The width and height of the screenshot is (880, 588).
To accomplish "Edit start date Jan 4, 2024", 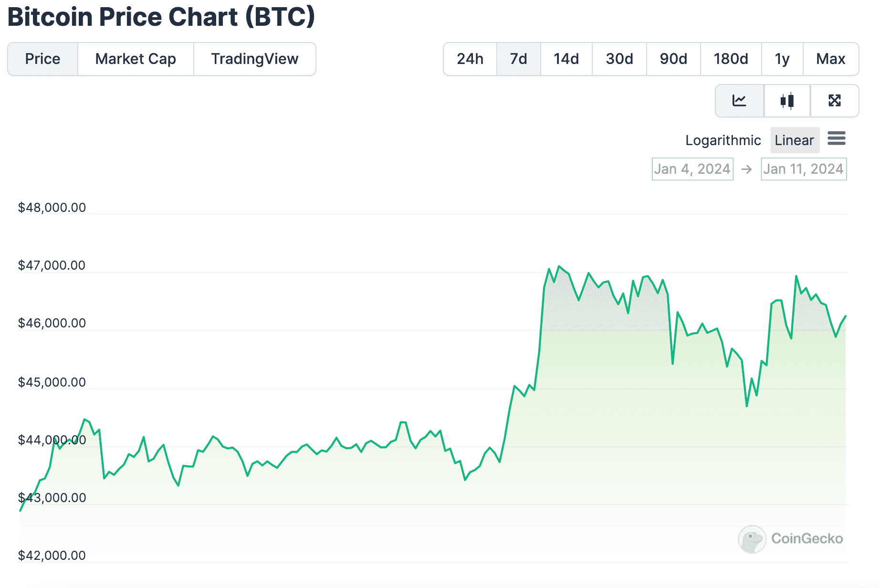I will tap(692, 169).
